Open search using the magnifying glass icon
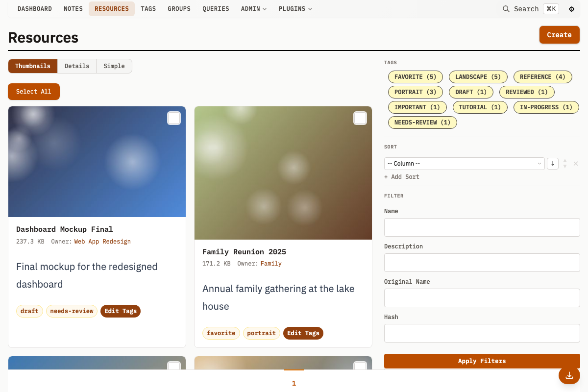The image size is (588, 392). (x=506, y=9)
